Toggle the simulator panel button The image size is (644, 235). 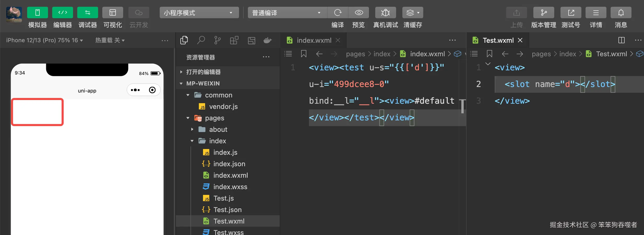click(37, 13)
